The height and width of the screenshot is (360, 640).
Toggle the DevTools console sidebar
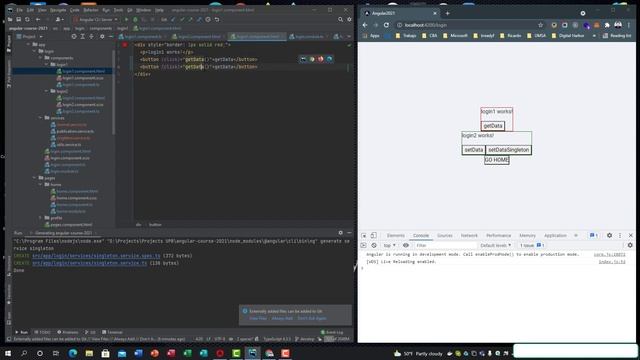pos(364,245)
